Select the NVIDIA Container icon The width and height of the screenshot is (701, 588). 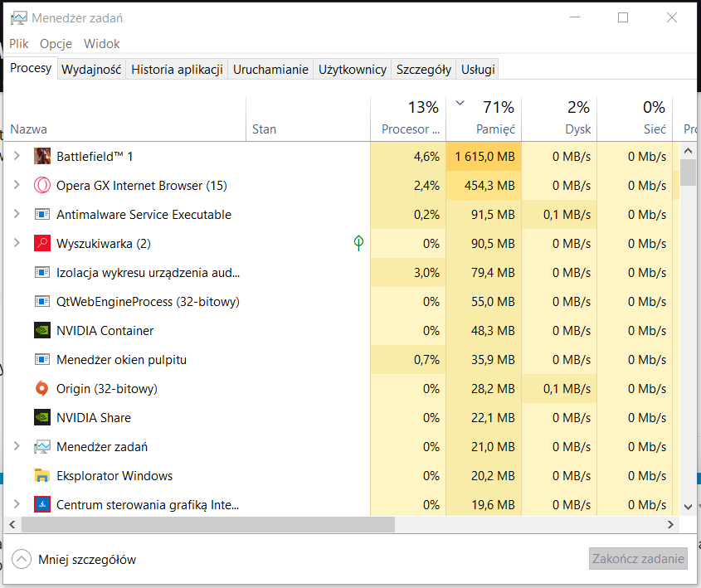pyautogui.click(x=42, y=330)
